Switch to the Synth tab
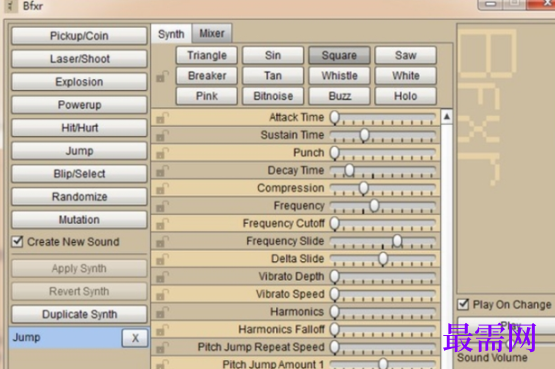The image size is (555, 369). coord(171,34)
